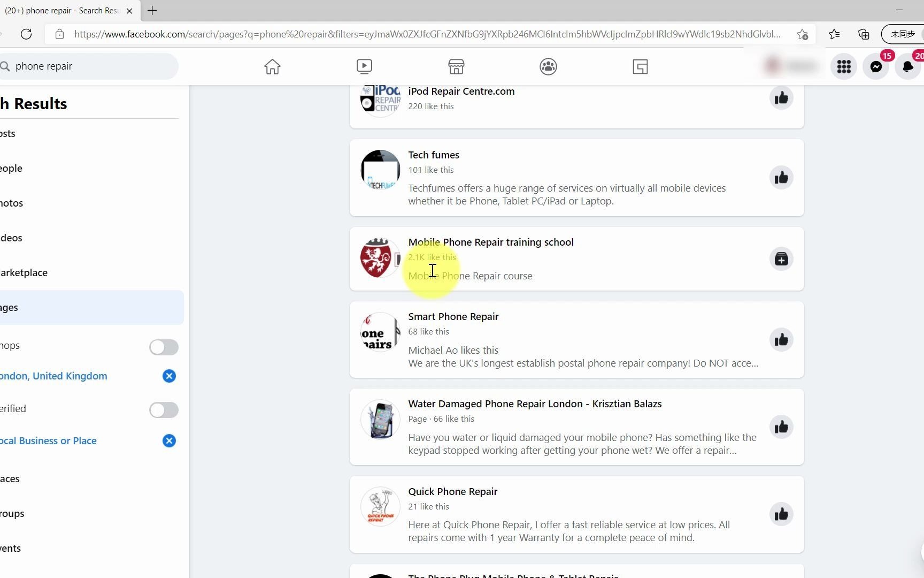The width and height of the screenshot is (924, 578).
Task: Open the Quick Phone Repair page link
Action: (453, 492)
